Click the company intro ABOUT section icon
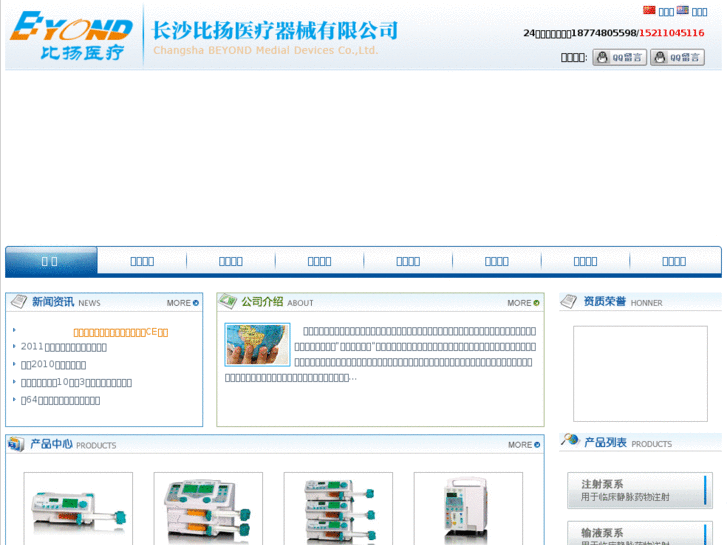Viewport: 727px width, 545px height. pos(228,301)
